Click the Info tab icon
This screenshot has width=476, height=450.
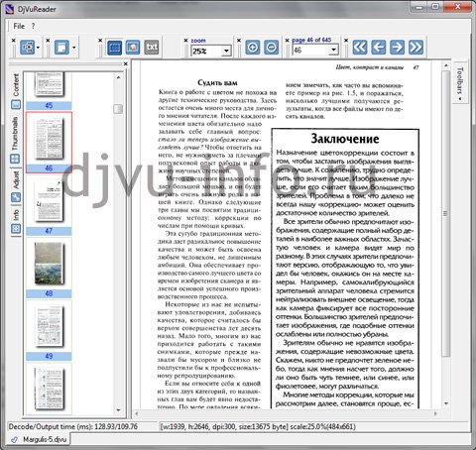click(16, 228)
